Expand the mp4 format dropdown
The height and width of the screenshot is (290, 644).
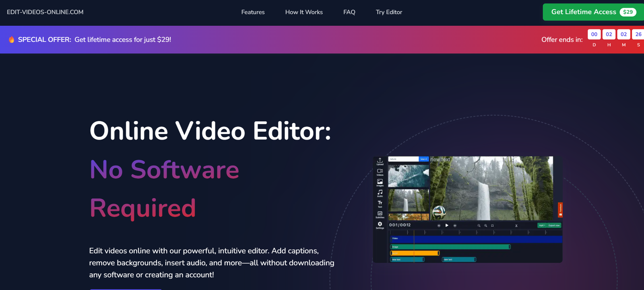[x=542, y=225]
